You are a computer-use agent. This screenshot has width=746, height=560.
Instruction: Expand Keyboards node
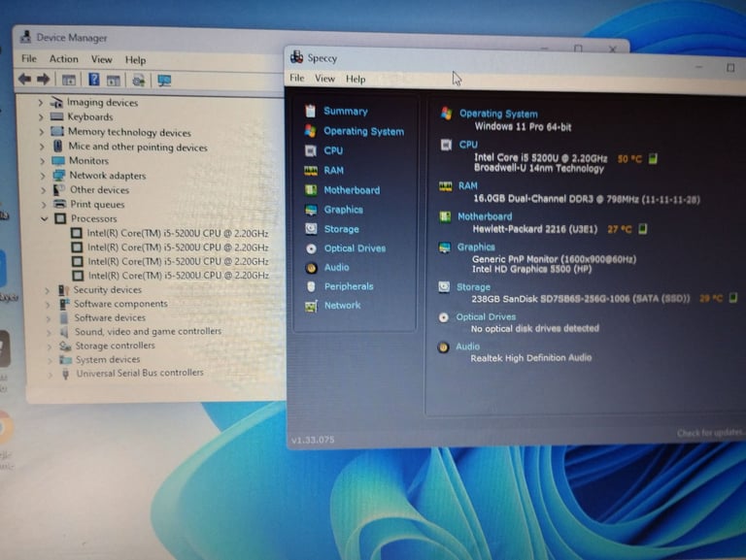click(x=41, y=116)
